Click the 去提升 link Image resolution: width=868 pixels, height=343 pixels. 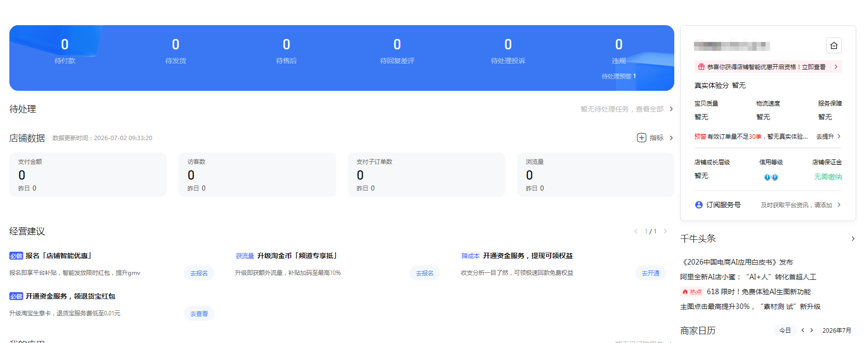click(x=825, y=136)
